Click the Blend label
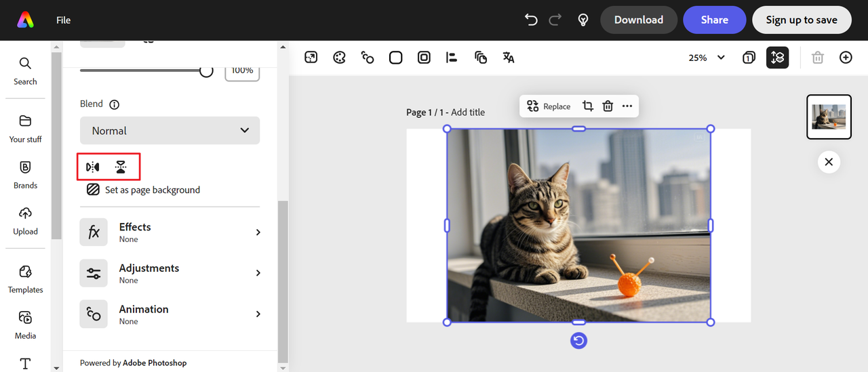This screenshot has width=868, height=372. click(92, 104)
